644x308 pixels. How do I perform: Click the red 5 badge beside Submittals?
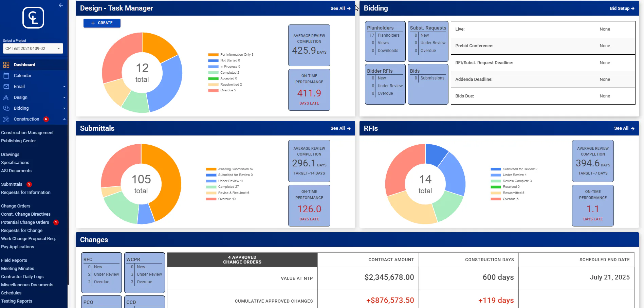[x=29, y=184]
